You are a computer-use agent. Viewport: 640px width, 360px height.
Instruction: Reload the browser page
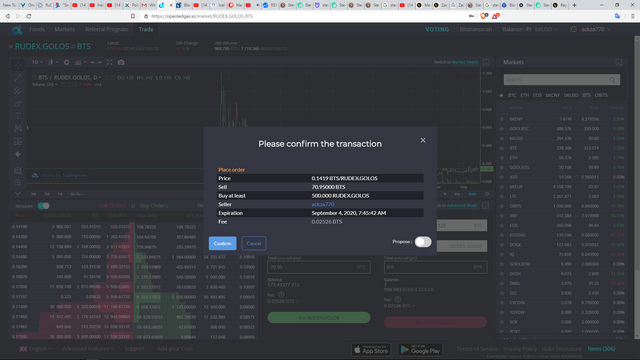coord(29,16)
